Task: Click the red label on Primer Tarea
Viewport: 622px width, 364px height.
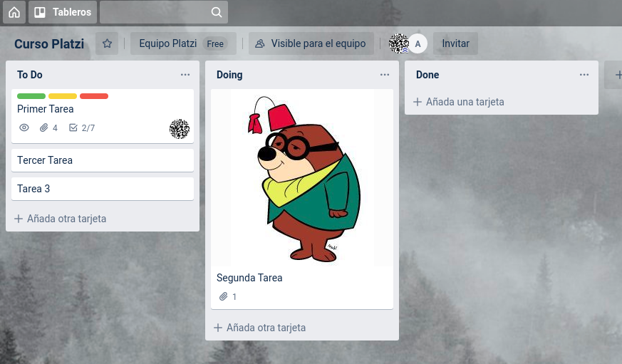Action: (94, 96)
